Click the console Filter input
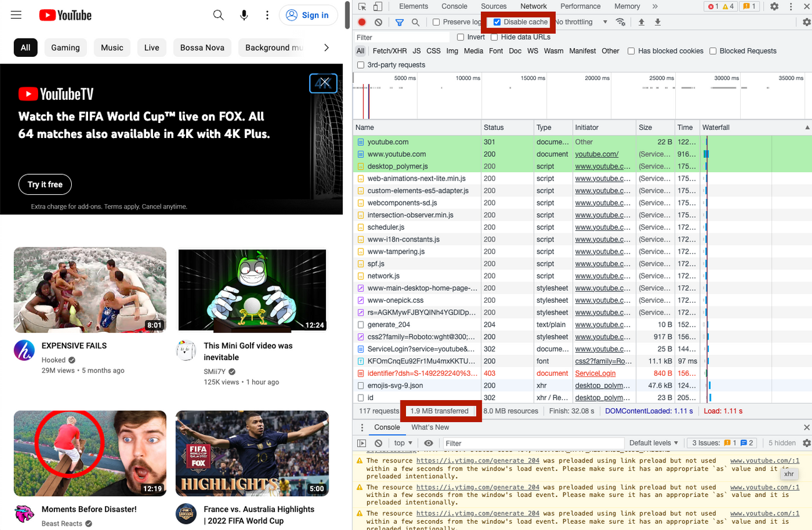 click(533, 443)
